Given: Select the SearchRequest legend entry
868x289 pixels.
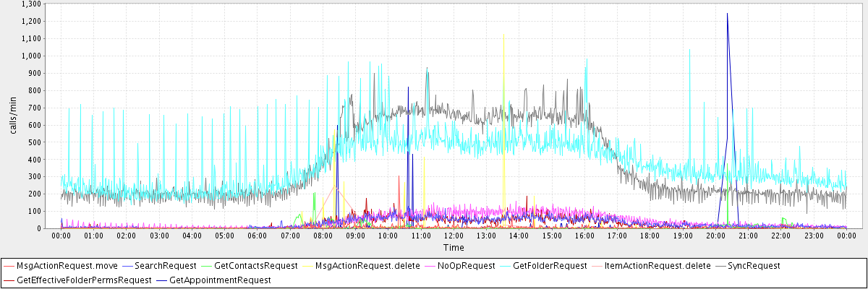Looking at the screenshot, I should click(166, 266).
